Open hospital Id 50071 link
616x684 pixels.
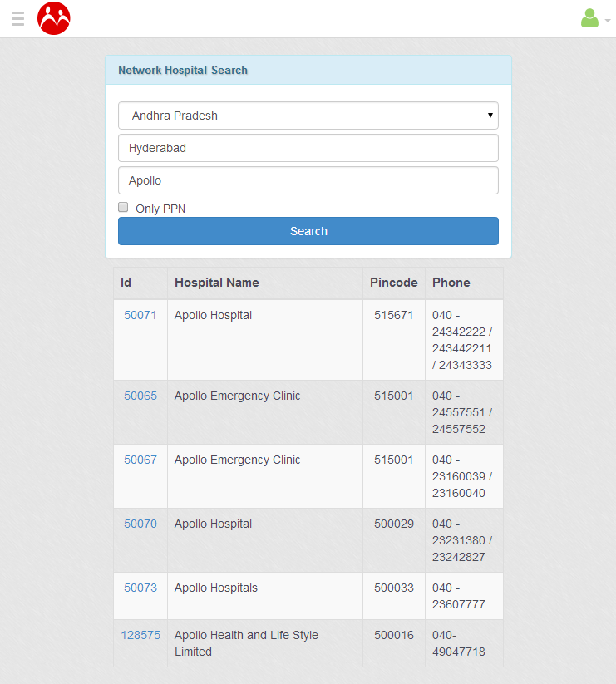click(140, 315)
